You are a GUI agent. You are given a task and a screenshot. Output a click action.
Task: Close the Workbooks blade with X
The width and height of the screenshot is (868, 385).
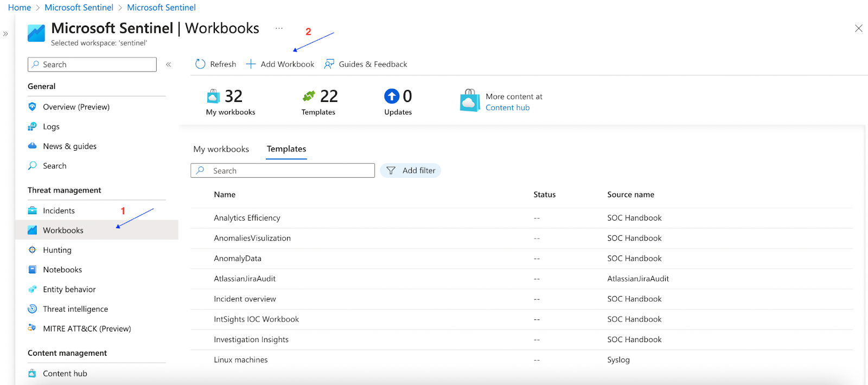tap(858, 28)
